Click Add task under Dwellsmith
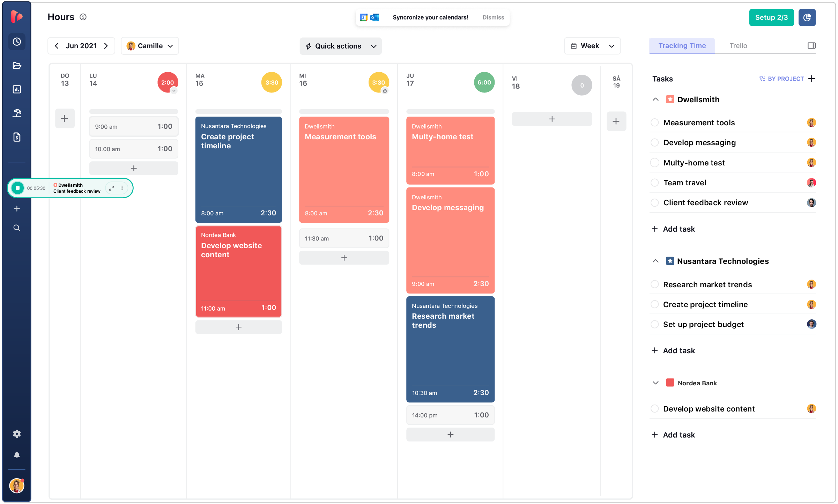This screenshot has width=838, height=504. [x=673, y=229]
